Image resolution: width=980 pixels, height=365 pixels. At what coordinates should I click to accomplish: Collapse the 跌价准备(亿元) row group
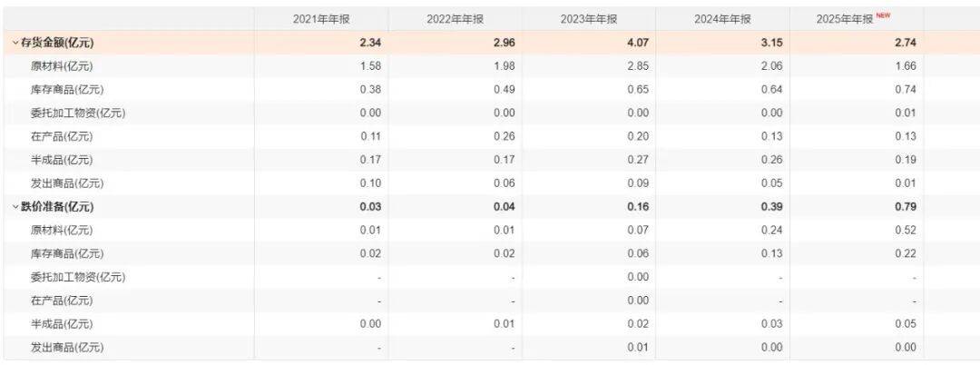[15, 207]
